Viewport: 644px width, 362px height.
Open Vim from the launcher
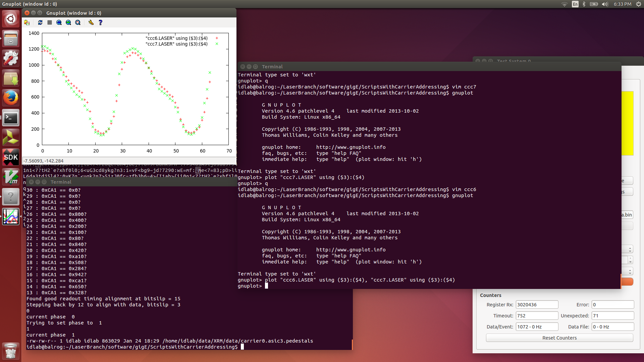[x=11, y=177]
